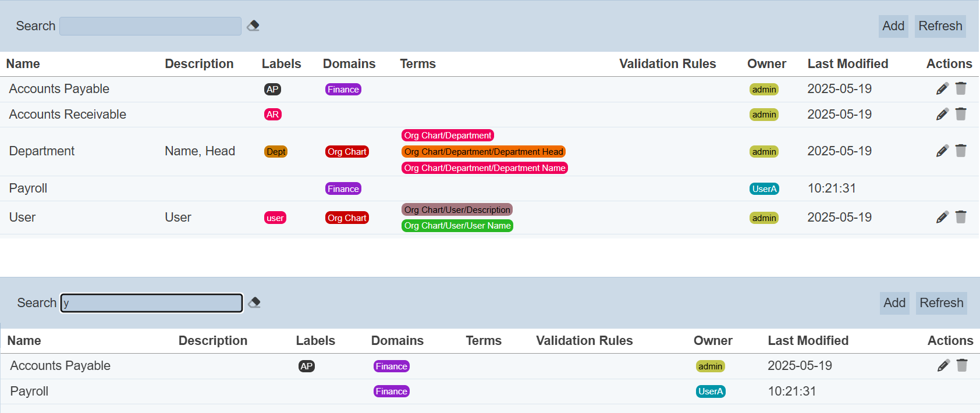The height and width of the screenshot is (413, 980).
Task: Click the bottom search field containing 'y'
Action: (151, 303)
